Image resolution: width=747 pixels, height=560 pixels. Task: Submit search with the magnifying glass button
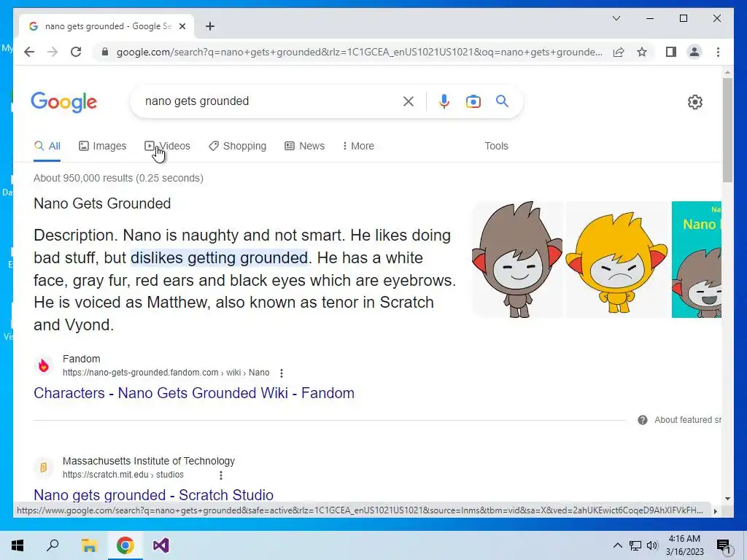(502, 101)
